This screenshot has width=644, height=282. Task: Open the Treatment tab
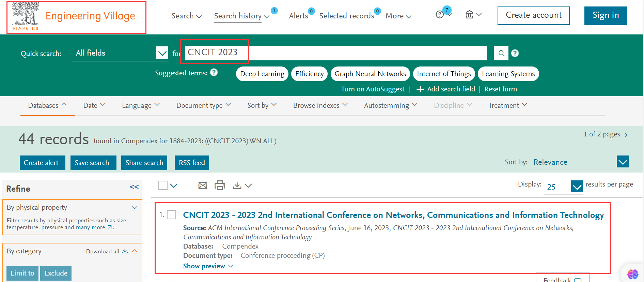507,105
